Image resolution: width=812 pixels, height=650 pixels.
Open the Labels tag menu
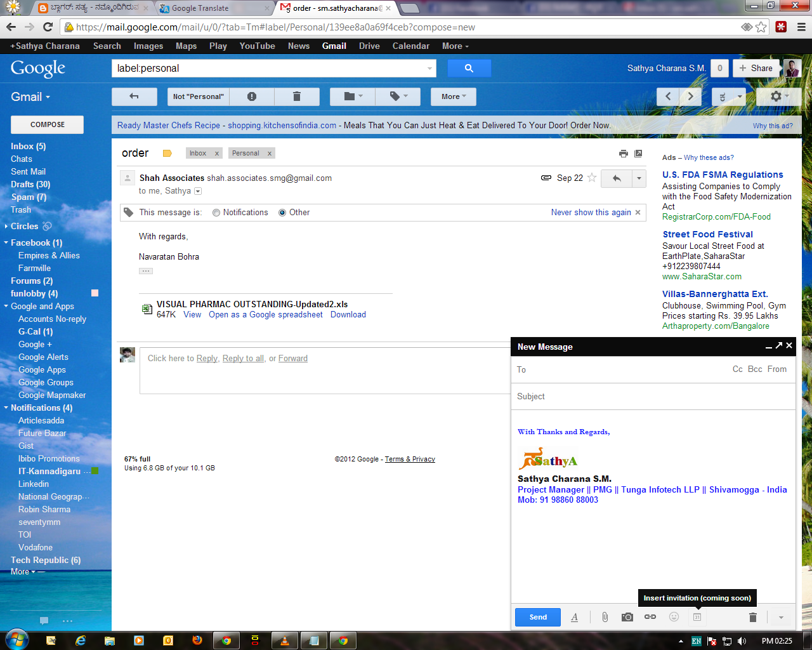pyautogui.click(x=398, y=96)
